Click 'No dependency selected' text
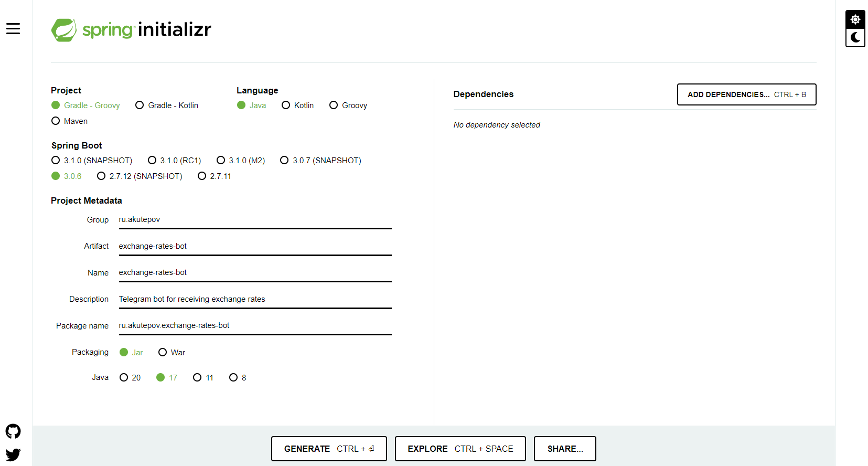This screenshot has height=466, width=868. [497, 125]
